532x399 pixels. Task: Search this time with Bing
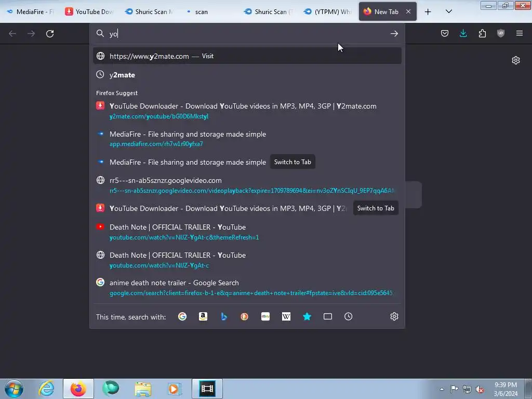(x=223, y=316)
